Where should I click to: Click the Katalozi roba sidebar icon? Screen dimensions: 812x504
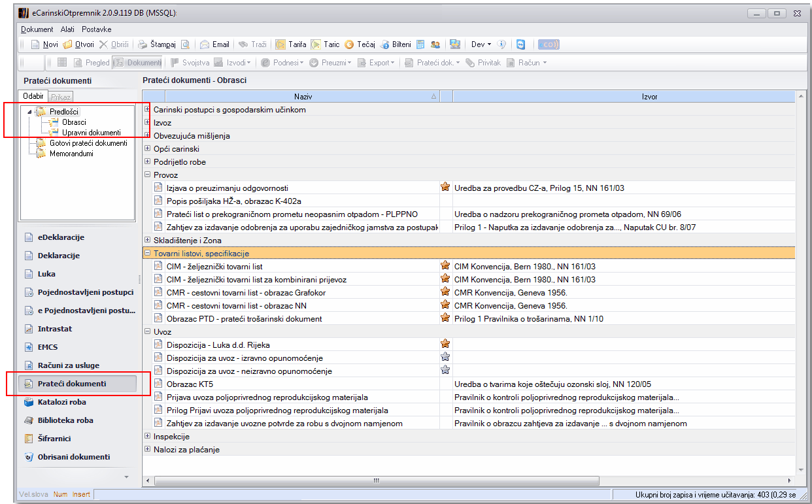coord(28,402)
